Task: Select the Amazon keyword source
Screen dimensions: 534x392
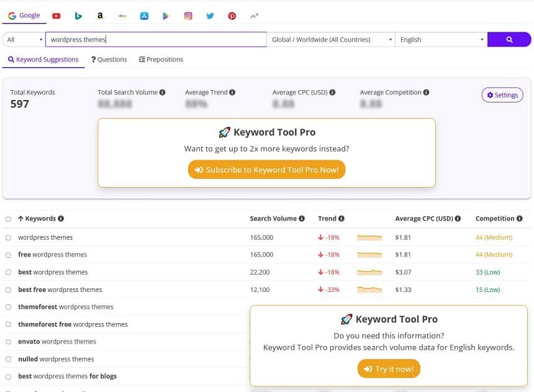Action: [100, 16]
